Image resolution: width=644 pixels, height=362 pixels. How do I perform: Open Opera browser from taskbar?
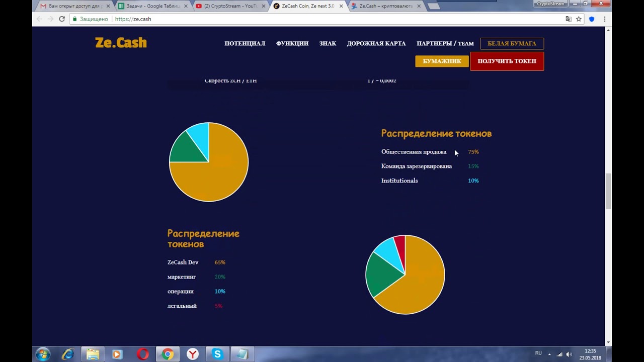pyautogui.click(x=142, y=354)
